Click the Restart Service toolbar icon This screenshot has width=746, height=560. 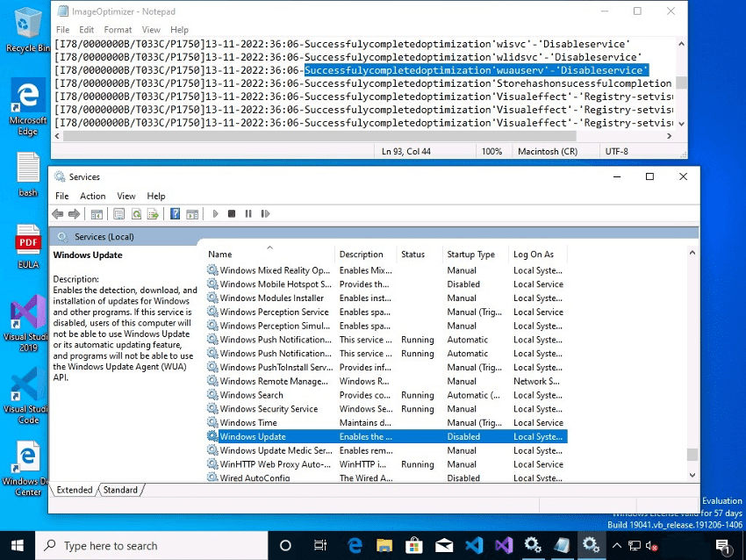[266, 213]
